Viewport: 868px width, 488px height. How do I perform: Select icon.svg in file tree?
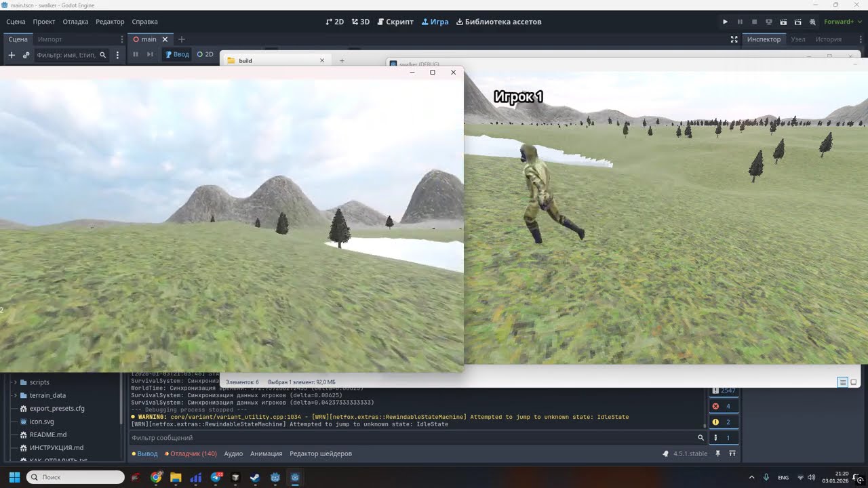(41, 422)
